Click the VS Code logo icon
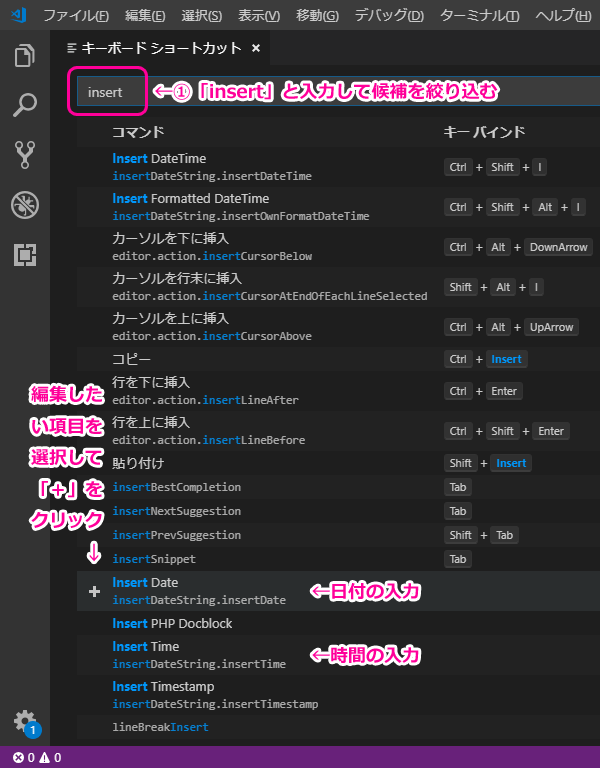600x768 pixels. click(x=19, y=15)
